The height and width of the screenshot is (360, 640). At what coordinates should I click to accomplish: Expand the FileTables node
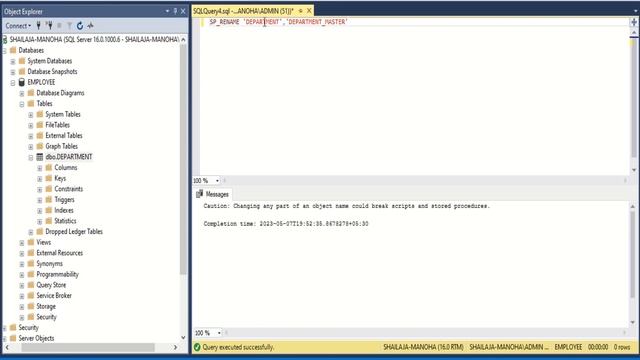click(31, 125)
